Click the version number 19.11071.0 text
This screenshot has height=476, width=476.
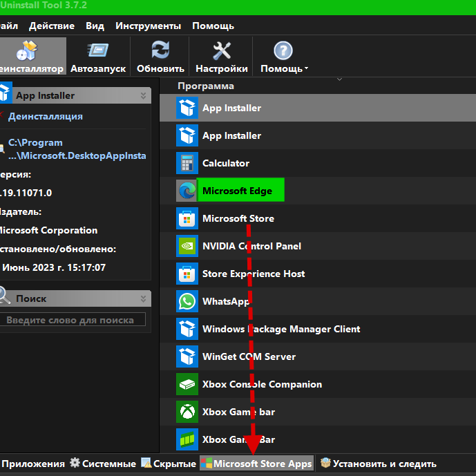26,193
